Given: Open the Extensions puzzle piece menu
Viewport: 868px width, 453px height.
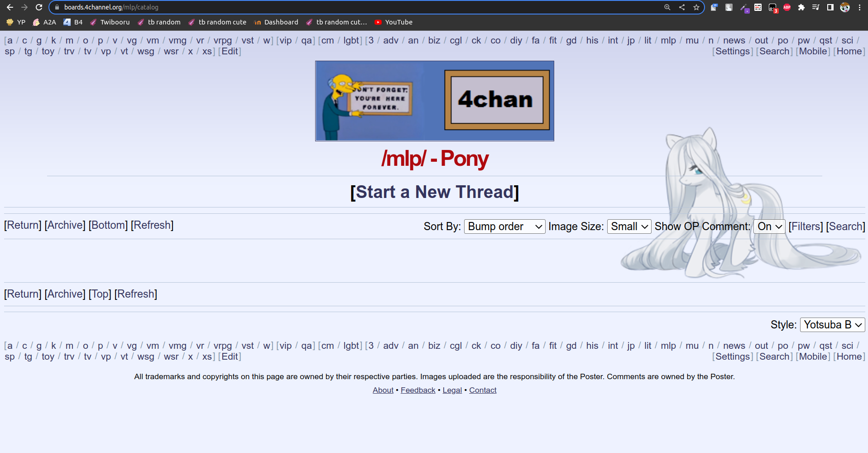Looking at the screenshot, I should (801, 7).
